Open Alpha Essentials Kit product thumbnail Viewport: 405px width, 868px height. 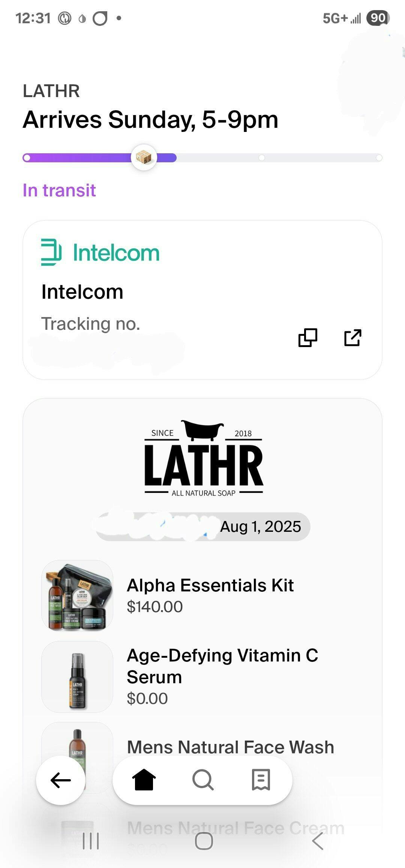tap(77, 596)
